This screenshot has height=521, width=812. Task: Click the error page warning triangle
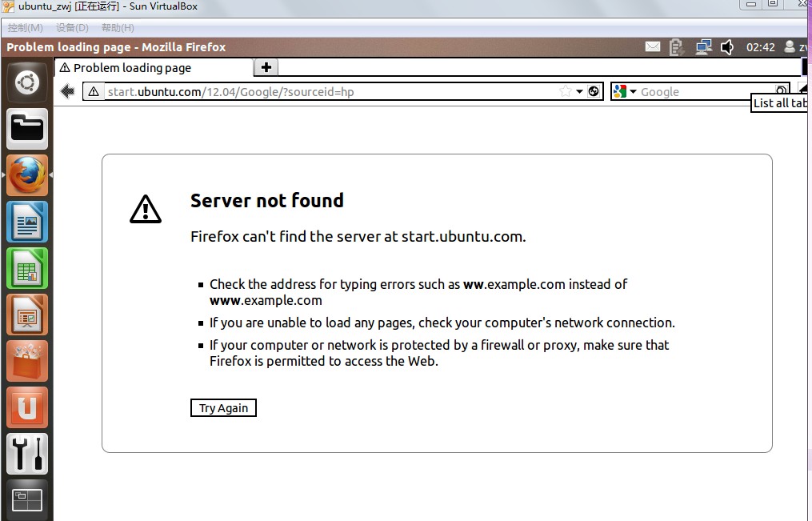[x=146, y=209]
